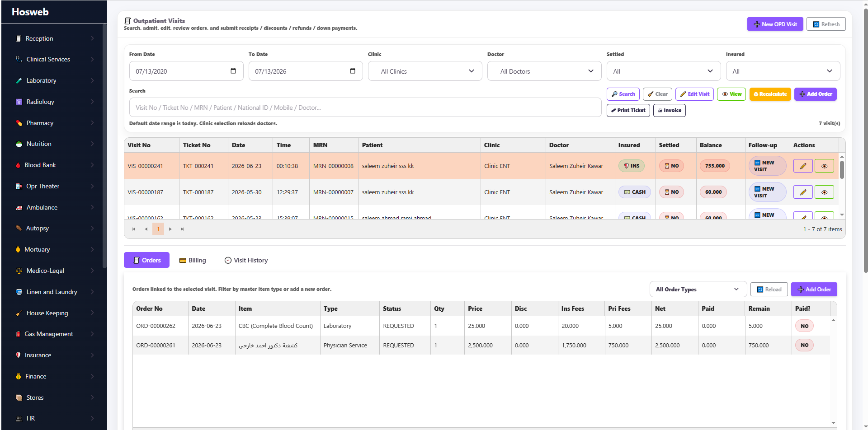Switch to the Visit History tab

point(246,260)
